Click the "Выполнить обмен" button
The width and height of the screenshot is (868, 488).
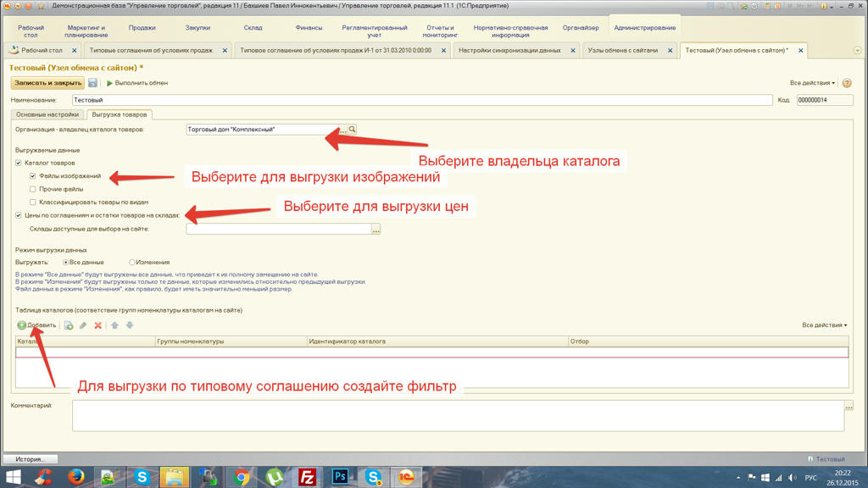coord(136,83)
